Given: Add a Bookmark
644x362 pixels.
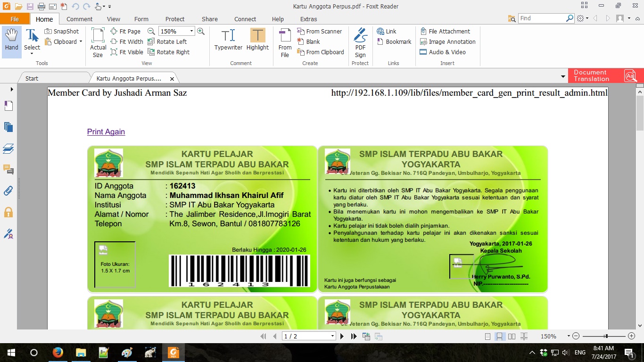Looking at the screenshot, I should click(394, 41).
